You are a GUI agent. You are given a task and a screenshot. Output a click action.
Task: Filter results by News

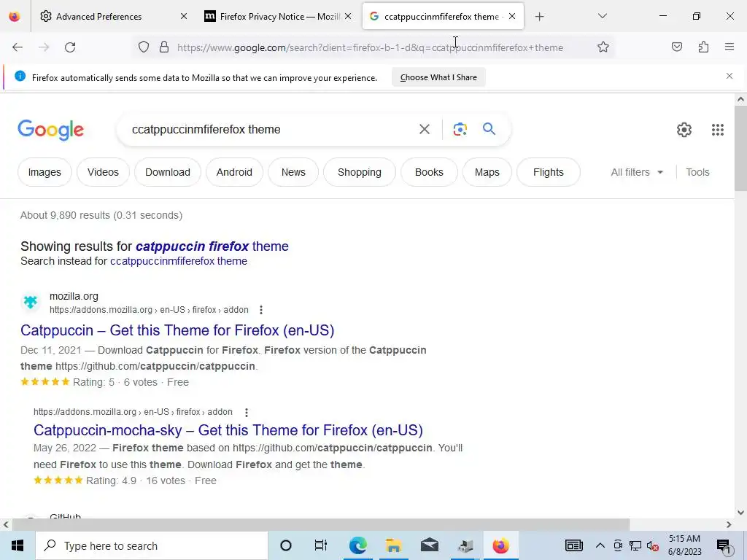(x=293, y=172)
